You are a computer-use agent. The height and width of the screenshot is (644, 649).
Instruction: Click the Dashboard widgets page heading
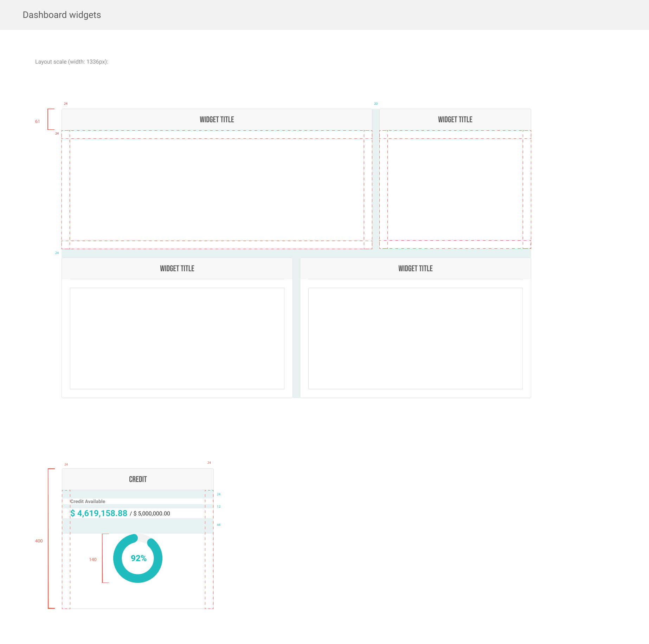62,15
